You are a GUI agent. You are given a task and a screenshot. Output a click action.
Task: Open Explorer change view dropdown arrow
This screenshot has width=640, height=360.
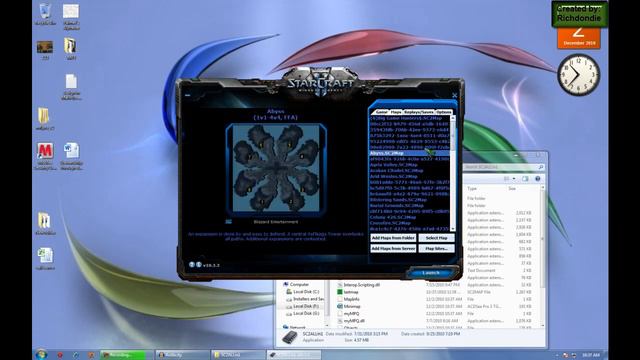(514, 179)
